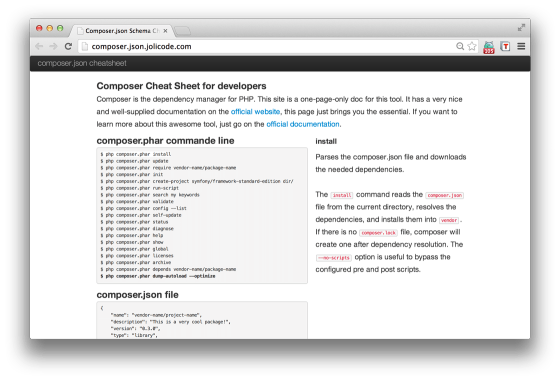This screenshot has width=560, height=380.
Task: Click the red 'install' inline code label
Action: click(342, 195)
